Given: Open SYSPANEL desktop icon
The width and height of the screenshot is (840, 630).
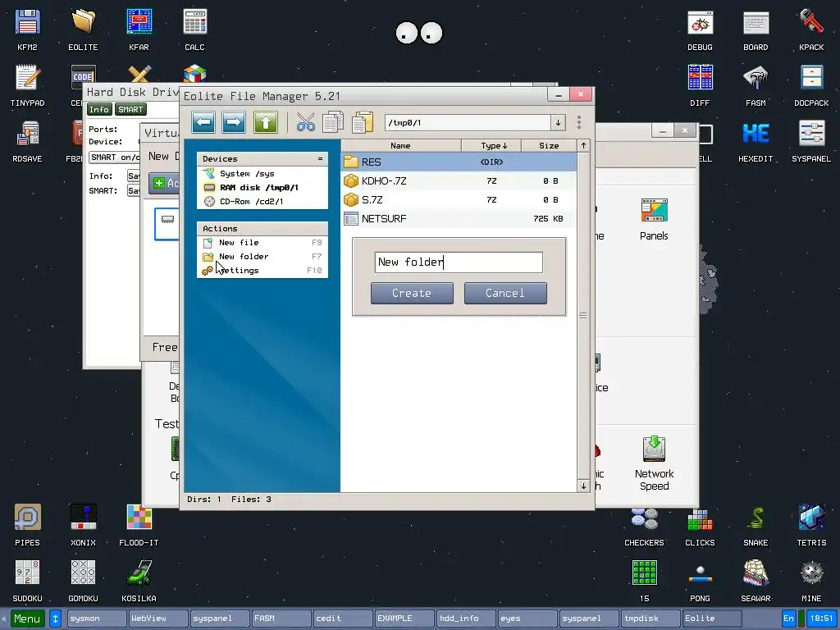Looking at the screenshot, I should point(811,141).
